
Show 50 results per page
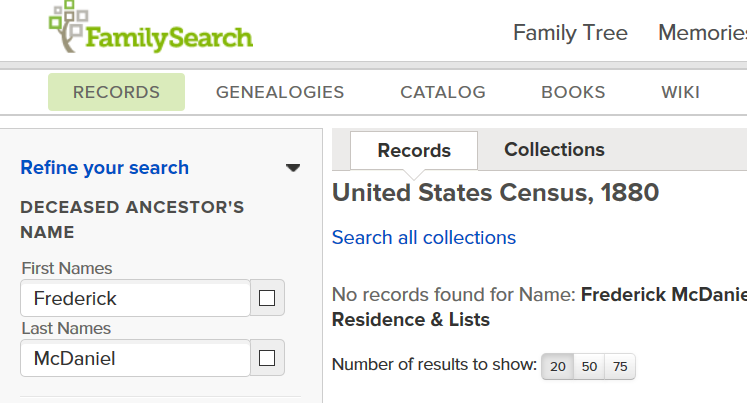point(589,366)
